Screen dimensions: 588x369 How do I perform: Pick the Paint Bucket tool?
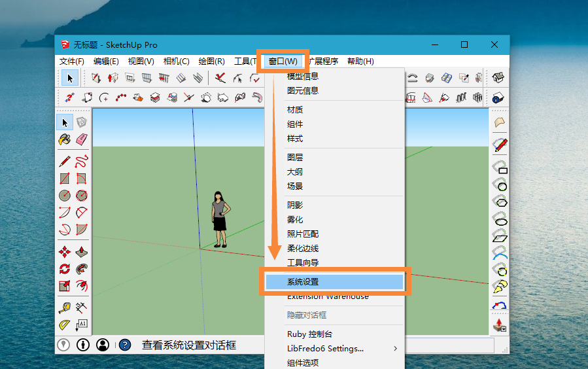tap(65, 139)
